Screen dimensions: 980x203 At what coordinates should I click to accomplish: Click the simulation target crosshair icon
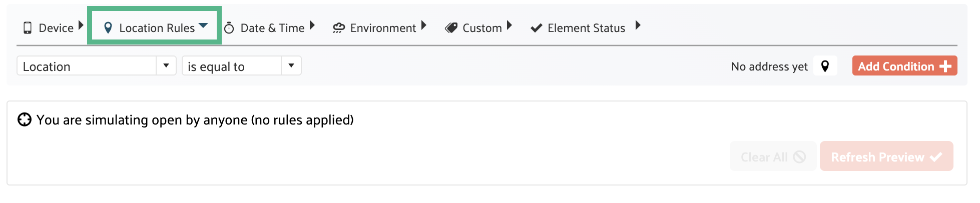click(x=24, y=120)
